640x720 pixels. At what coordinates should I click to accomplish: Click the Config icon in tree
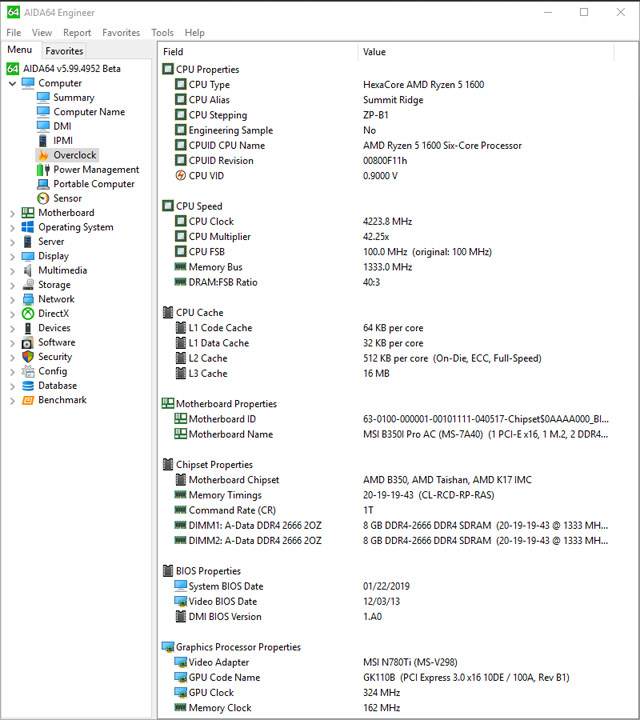click(28, 371)
